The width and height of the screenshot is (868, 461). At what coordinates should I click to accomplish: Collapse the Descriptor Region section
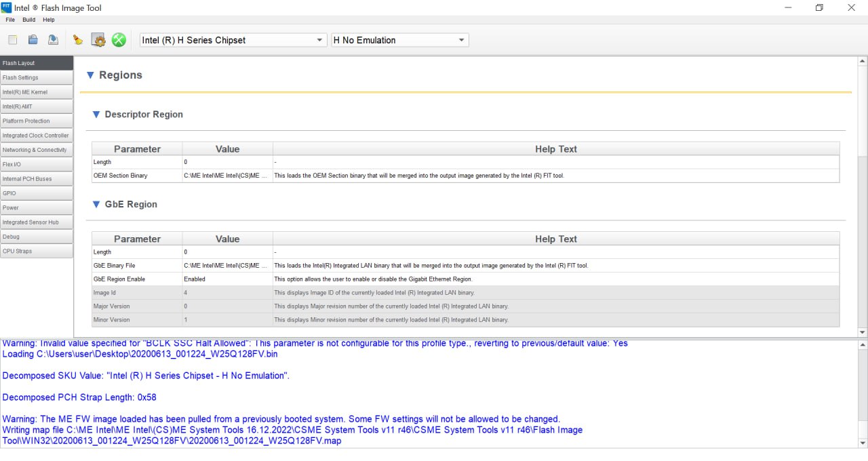click(x=96, y=115)
